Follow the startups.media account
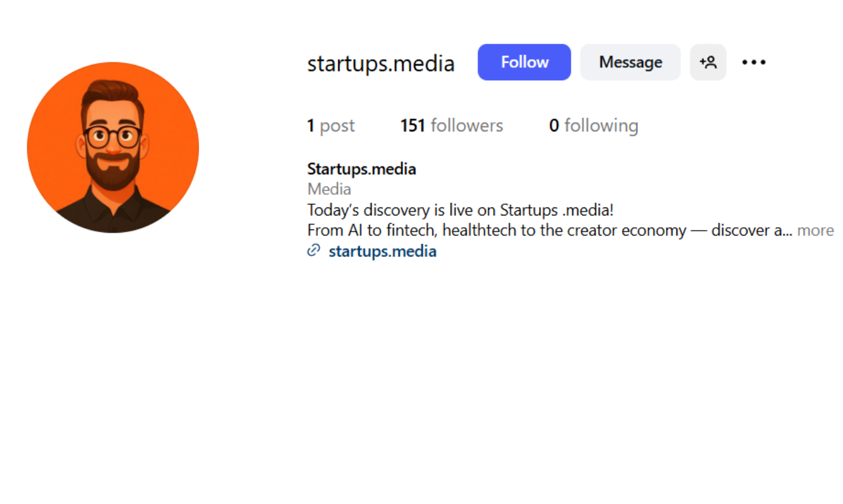This screenshot has width=843, height=504. coord(524,62)
